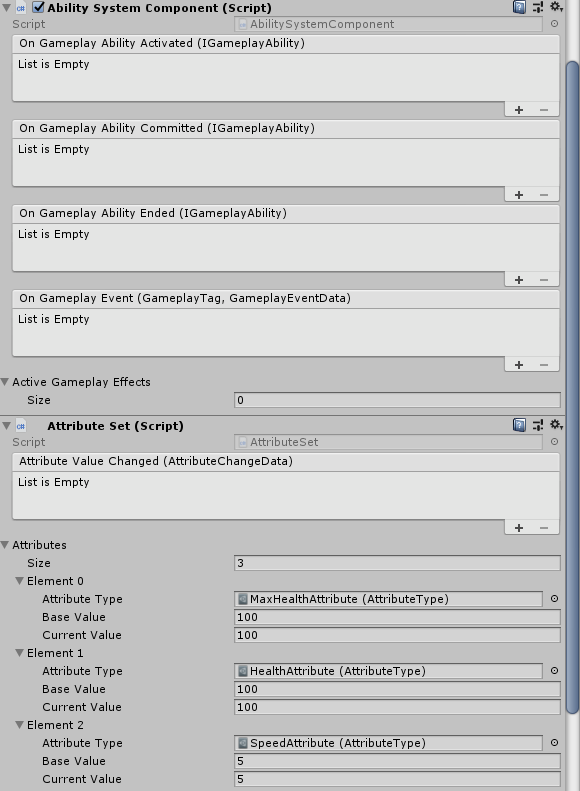Screen dimensions: 580x791
Task: Click 'Attribute Set (Script)' title
Action: (115, 426)
